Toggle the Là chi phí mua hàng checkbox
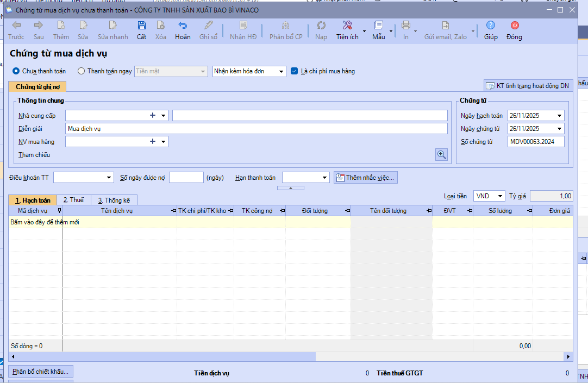 pyautogui.click(x=295, y=71)
